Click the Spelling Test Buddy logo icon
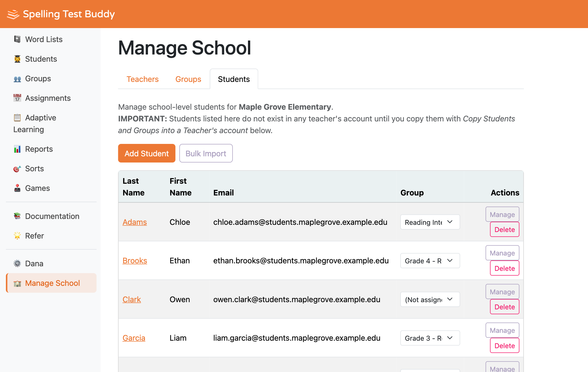Viewport: 588px width, 372px height. 13,14
